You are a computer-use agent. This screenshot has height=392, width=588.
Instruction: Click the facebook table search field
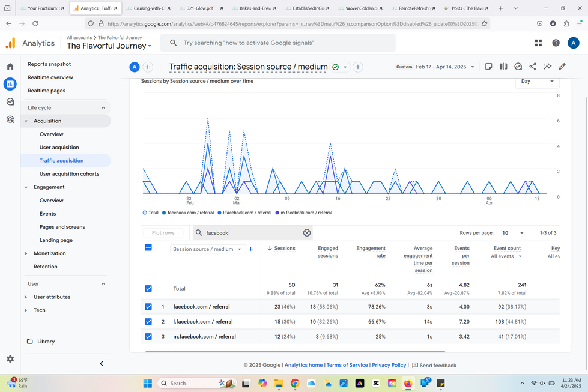coord(253,233)
